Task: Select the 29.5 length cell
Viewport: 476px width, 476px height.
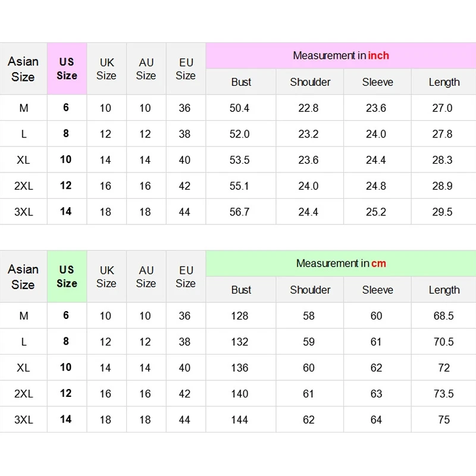Action: coord(443,212)
